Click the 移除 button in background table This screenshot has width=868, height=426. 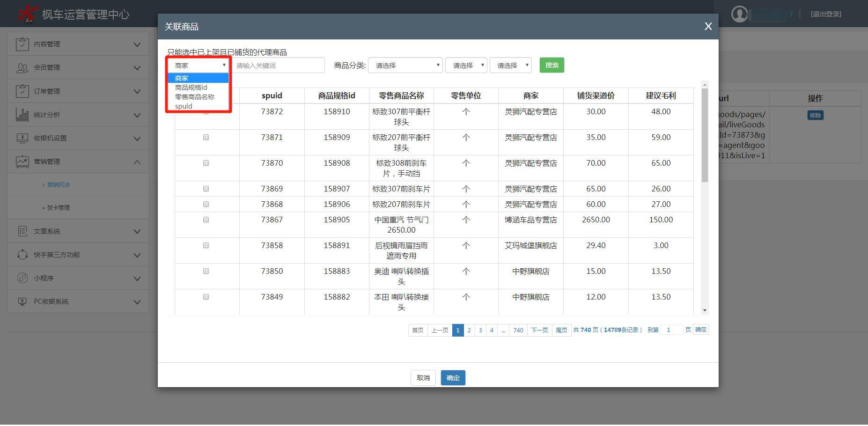click(x=815, y=115)
